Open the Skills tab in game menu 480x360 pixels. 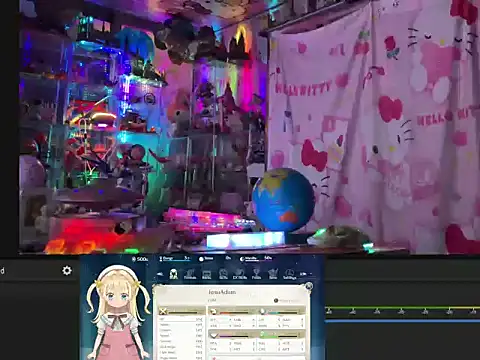coord(223,274)
